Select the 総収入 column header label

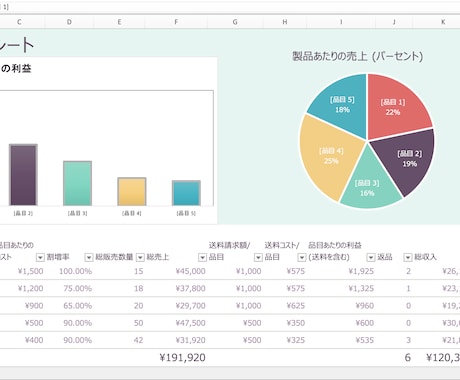425,257
